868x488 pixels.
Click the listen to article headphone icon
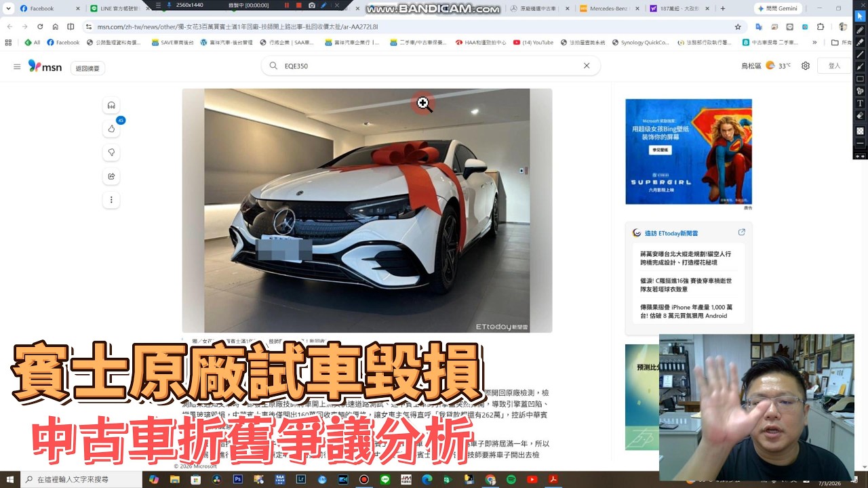[111, 105]
